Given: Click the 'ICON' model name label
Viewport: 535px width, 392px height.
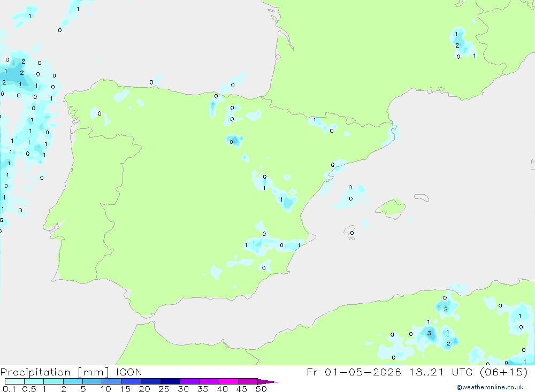Looking at the screenshot, I should [x=129, y=372].
